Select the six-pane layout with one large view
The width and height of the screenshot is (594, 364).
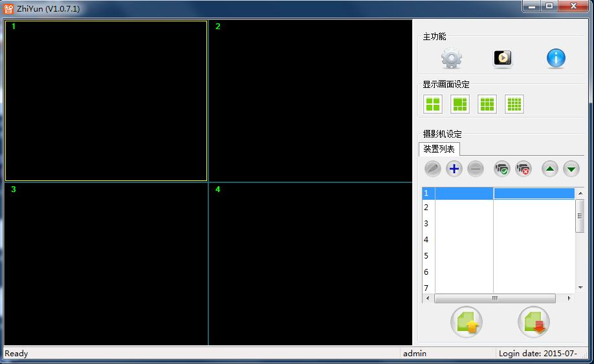coord(460,104)
